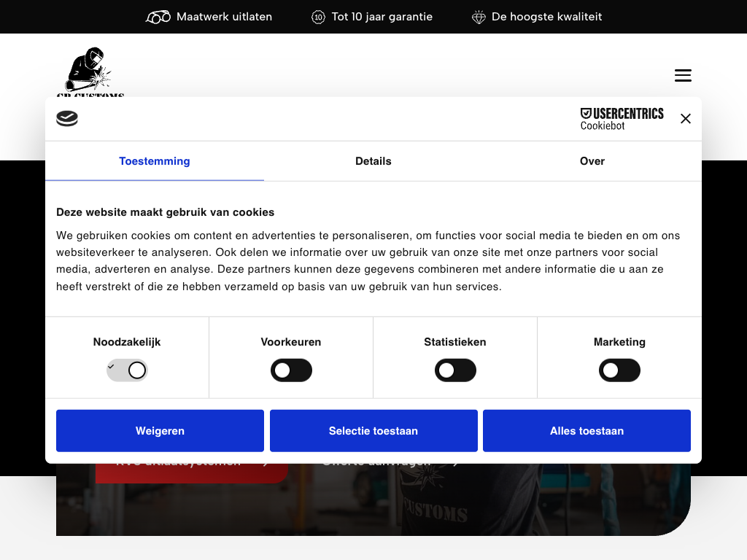Click the Marketing category label

[x=619, y=342]
